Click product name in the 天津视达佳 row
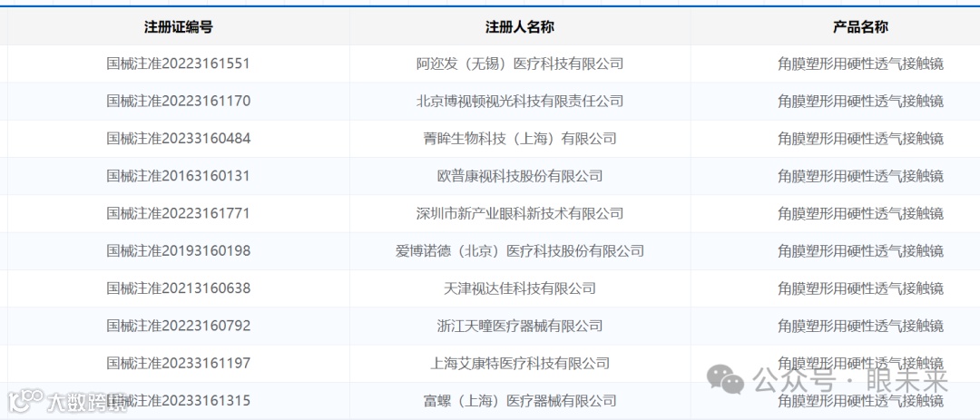 click(x=860, y=288)
